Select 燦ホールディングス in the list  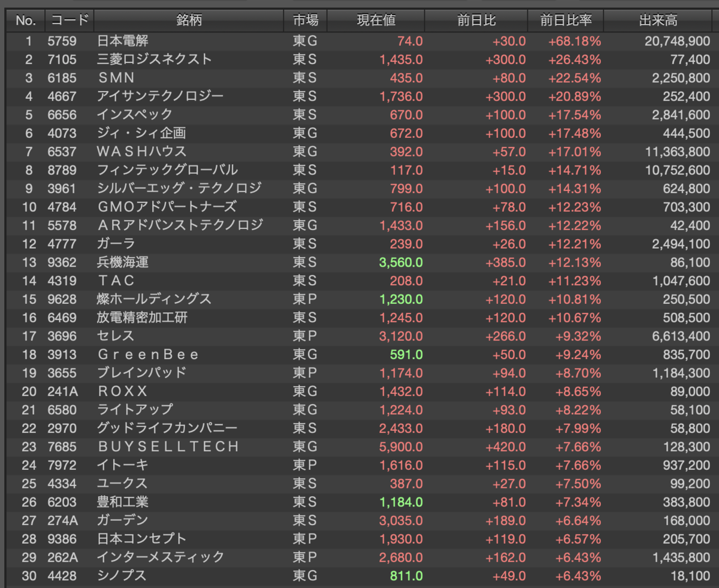pyautogui.click(x=154, y=298)
